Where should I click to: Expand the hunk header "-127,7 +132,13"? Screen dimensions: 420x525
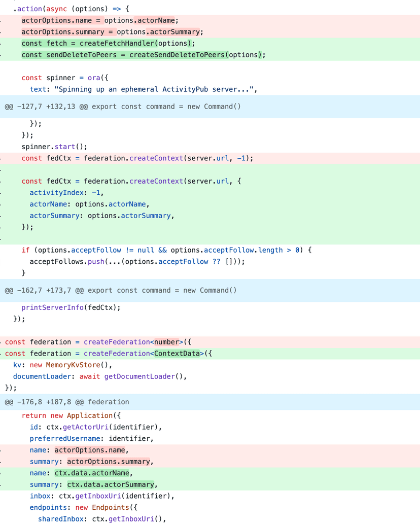pyautogui.click(x=122, y=107)
